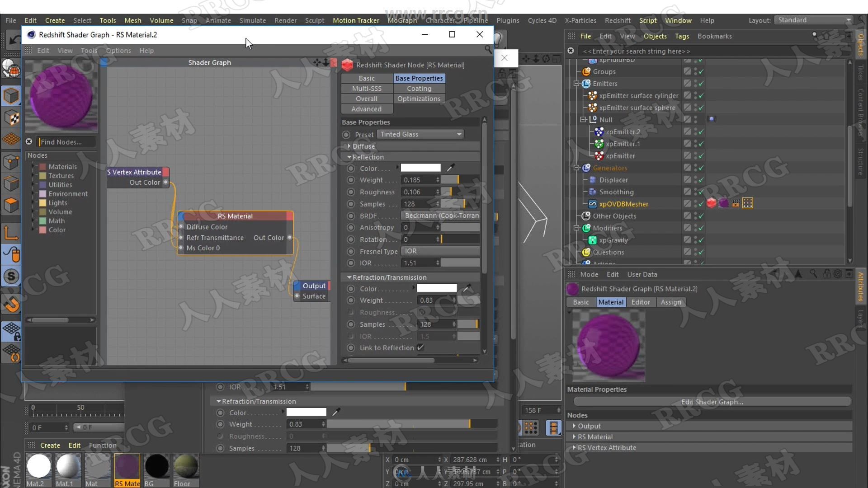Click the purple material tag on xpOVDBMesher
The image size is (868, 488).
point(724,203)
